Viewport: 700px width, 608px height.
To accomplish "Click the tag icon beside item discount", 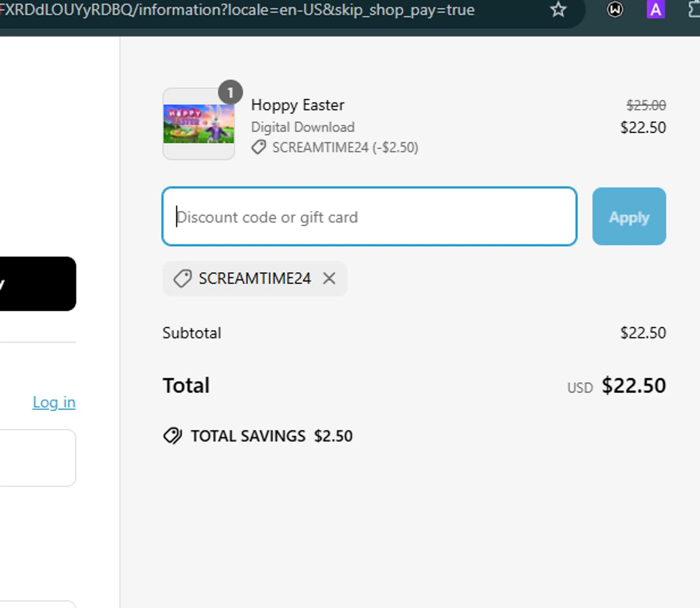I will click(259, 147).
